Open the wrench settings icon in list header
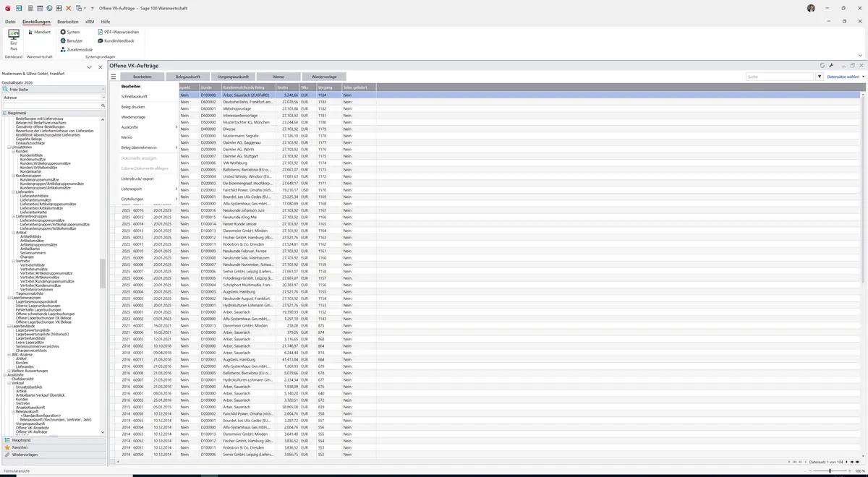Screen dimensions: 868x477 point(832,66)
